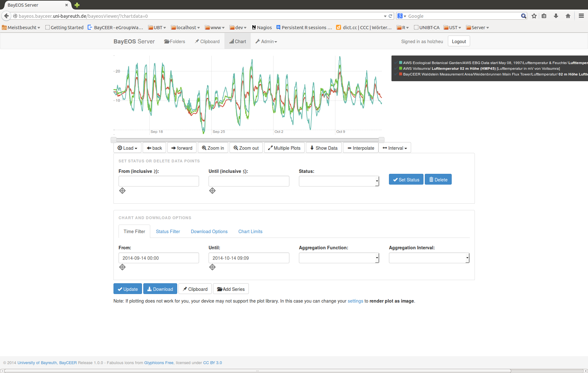This screenshot has width=588, height=373.
Task: Click the forward chart button
Action: [182, 148]
